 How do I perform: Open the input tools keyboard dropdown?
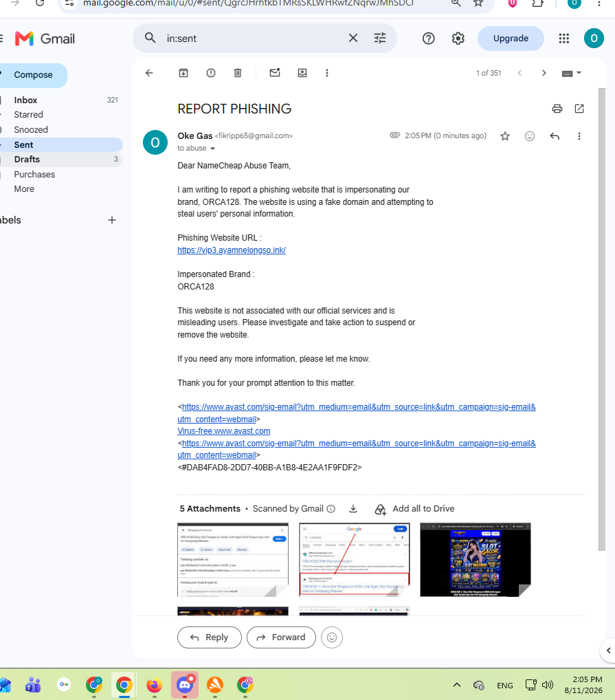[x=571, y=73]
